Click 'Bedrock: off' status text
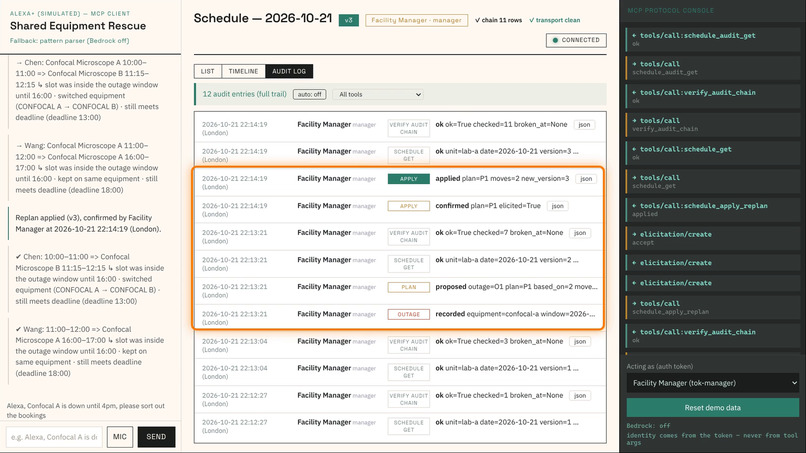This screenshot has height=453, width=806. pyautogui.click(x=648, y=426)
